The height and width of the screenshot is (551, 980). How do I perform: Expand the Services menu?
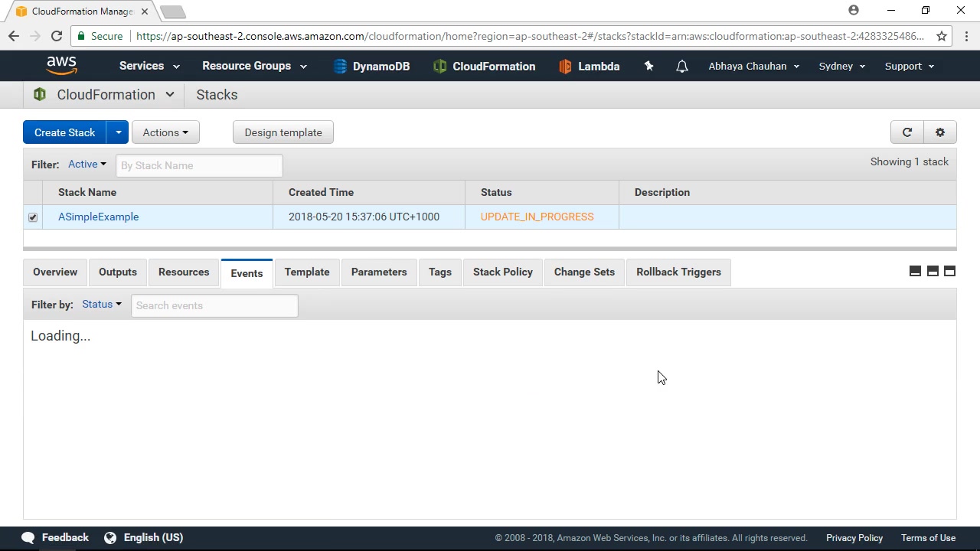click(x=149, y=66)
